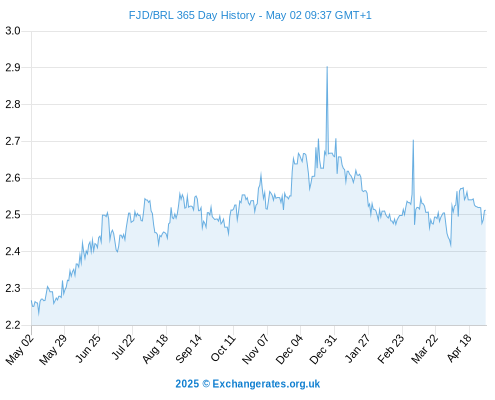The height and width of the screenshot is (400, 495).
Task: Click the 3.0 y-axis value label
Action: tap(13, 31)
